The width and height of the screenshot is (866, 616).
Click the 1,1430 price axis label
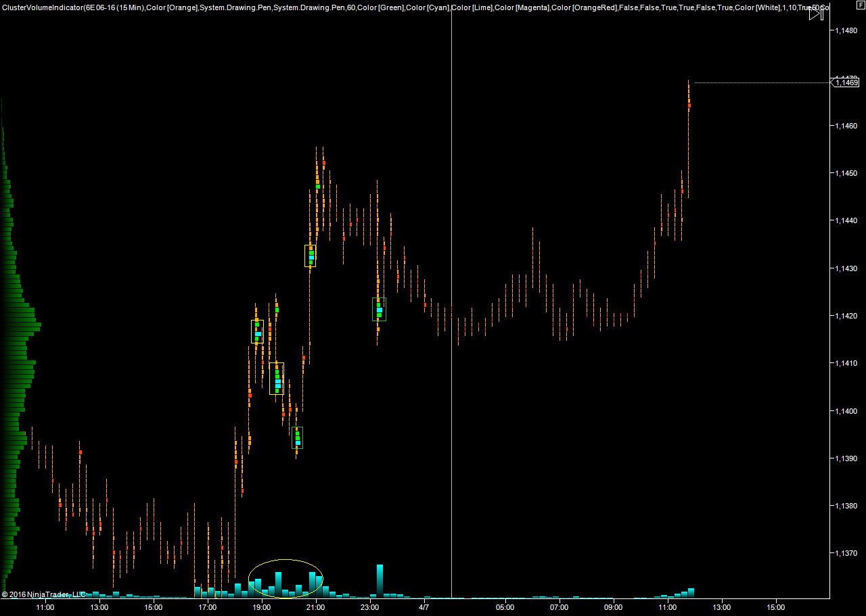click(x=846, y=268)
